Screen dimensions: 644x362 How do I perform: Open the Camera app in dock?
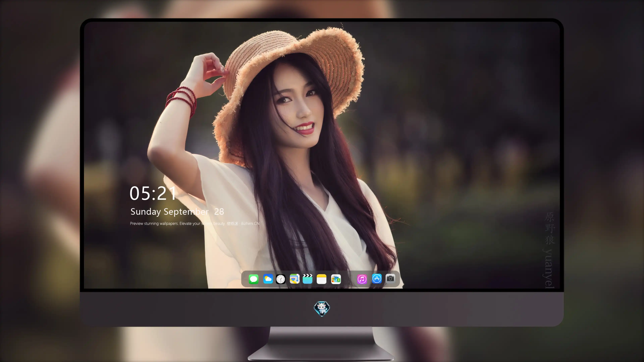390,278
